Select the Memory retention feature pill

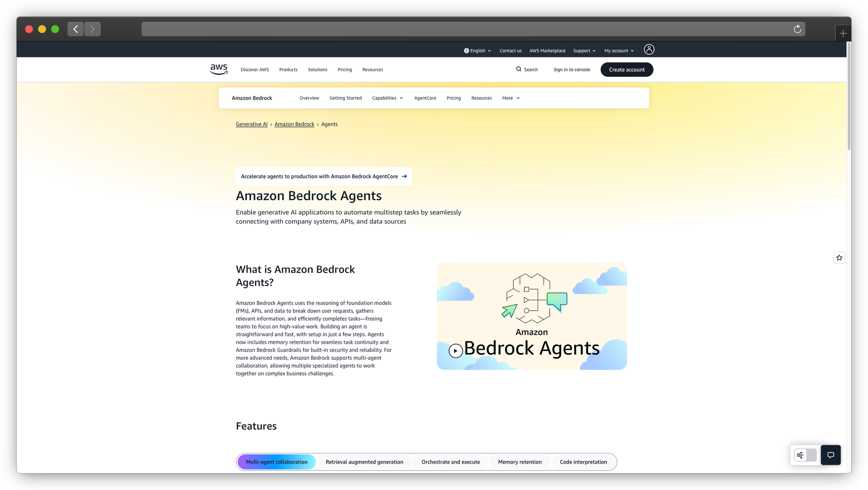click(x=519, y=462)
